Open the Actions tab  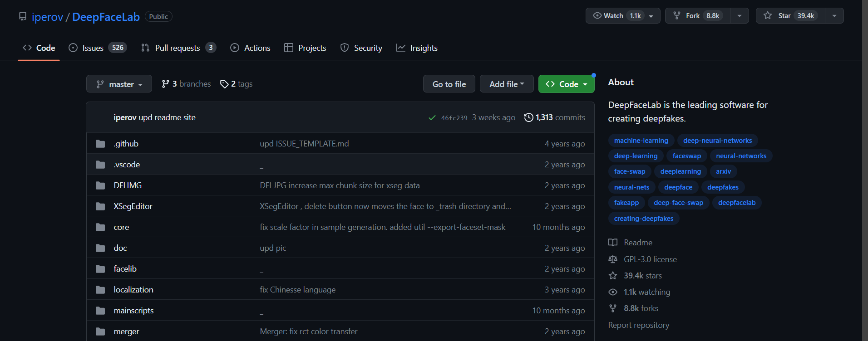click(x=251, y=48)
